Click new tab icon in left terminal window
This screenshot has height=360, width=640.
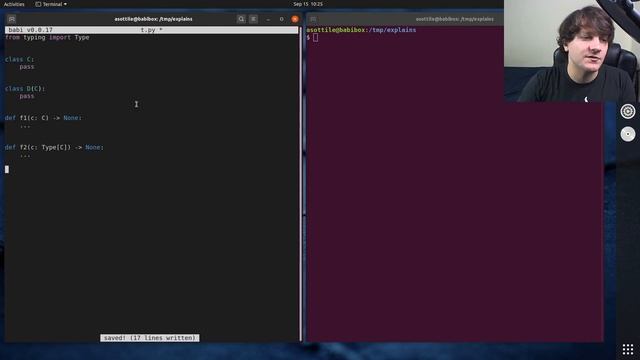pos(12,19)
